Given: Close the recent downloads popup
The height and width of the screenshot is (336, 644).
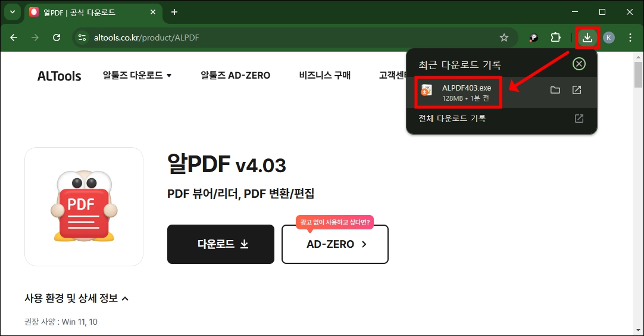Looking at the screenshot, I should pos(579,64).
